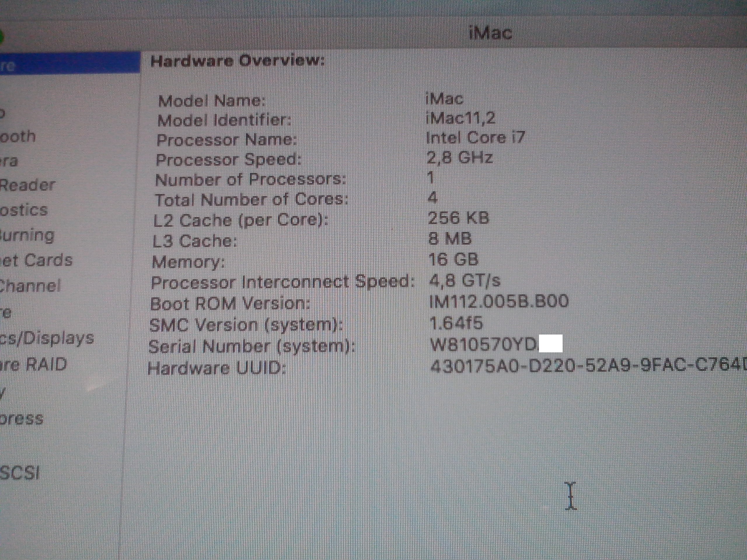Click the Intel Core i7 value

click(475, 137)
